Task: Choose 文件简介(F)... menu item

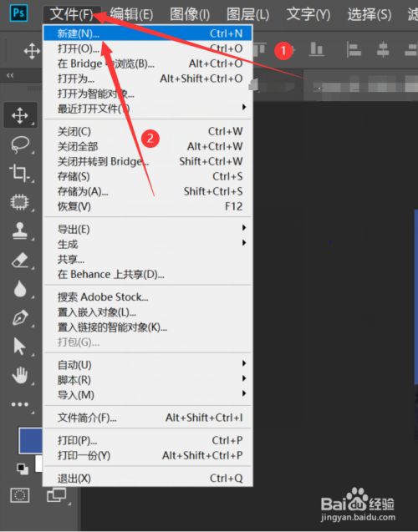Action: (x=148, y=418)
